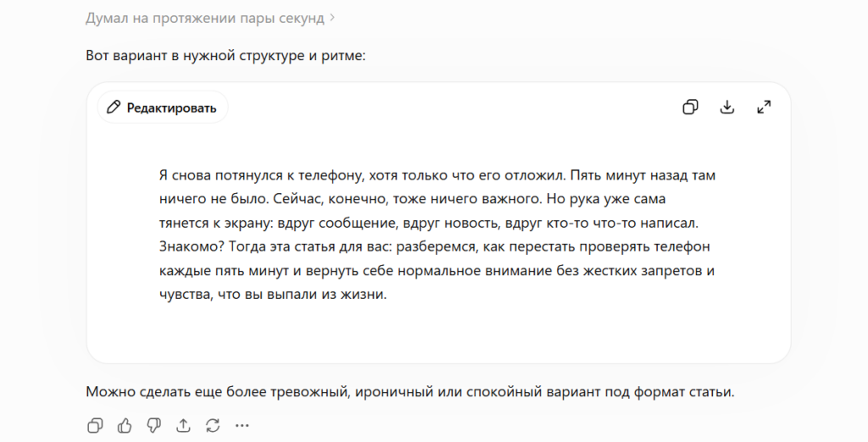Click the Редактировать button
This screenshot has height=442, width=868.
click(x=162, y=108)
